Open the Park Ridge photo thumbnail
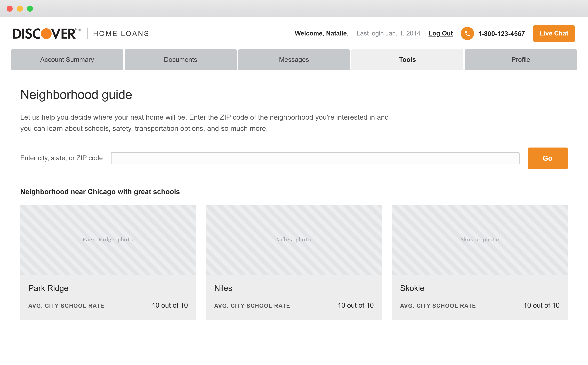The width and height of the screenshot is (588, 365). click(108, 240)
